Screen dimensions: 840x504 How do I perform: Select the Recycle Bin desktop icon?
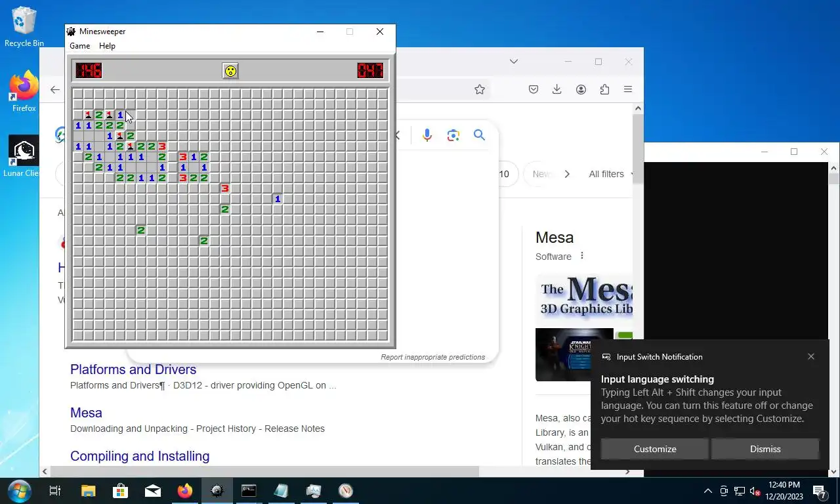pos(24,27)
